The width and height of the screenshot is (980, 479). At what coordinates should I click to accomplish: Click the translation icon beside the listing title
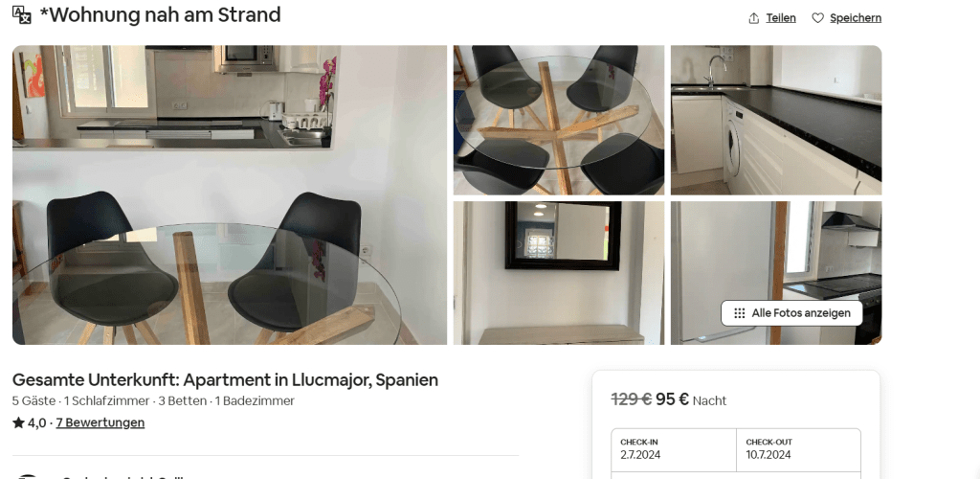pyautogui.click(x=21, y=15)
